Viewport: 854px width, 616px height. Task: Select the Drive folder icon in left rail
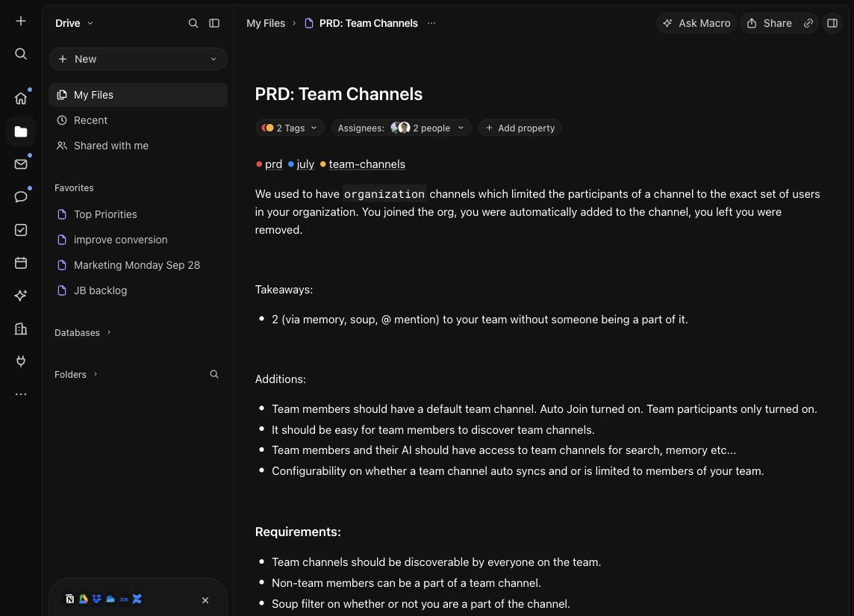21,132
